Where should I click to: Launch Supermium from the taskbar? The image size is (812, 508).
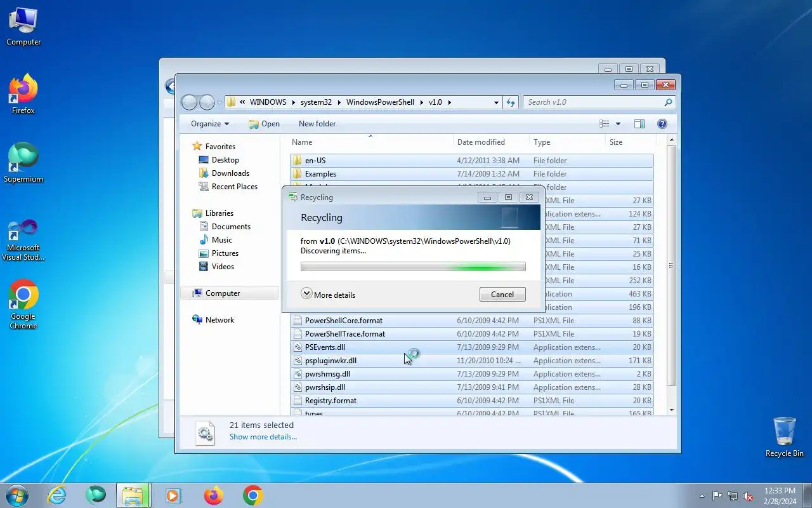pos(96,495)
